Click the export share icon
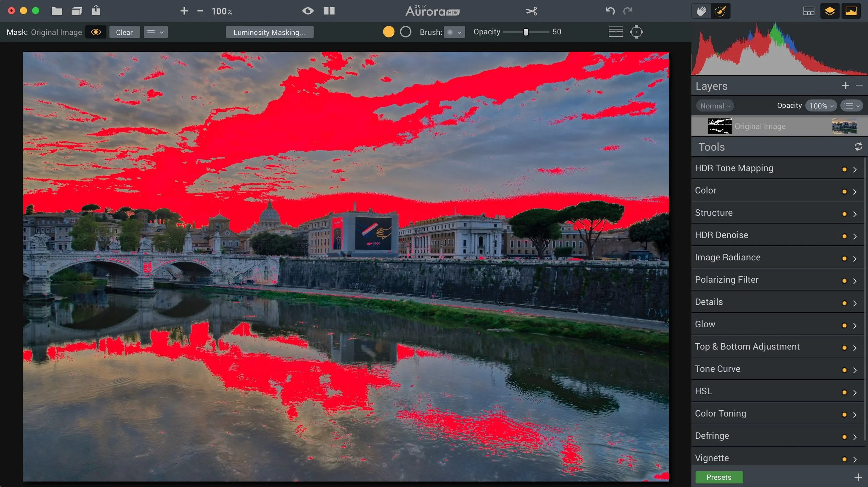 (x=96, y=10)
